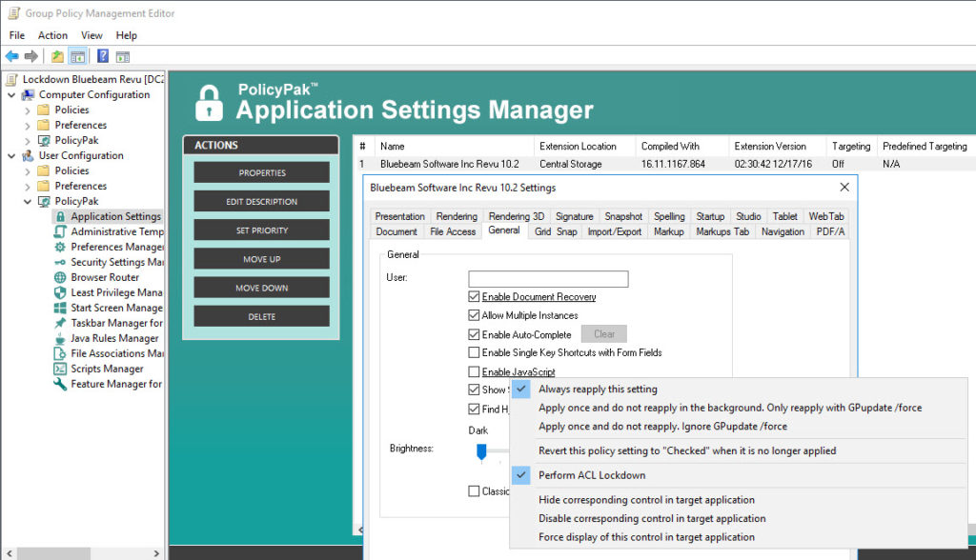This screenshot has width=976, height=560.
Task: Expand PolicyPak under Computer Configuration
Action: point(28,141)
